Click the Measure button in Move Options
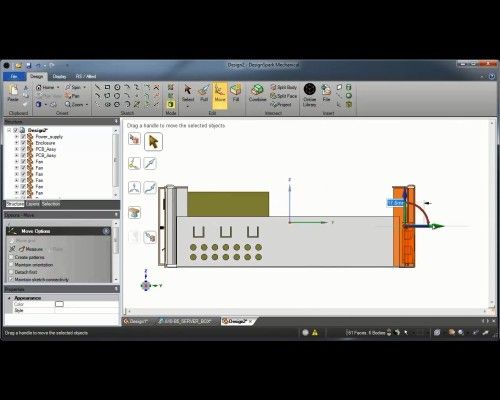 tap(31, 249)
